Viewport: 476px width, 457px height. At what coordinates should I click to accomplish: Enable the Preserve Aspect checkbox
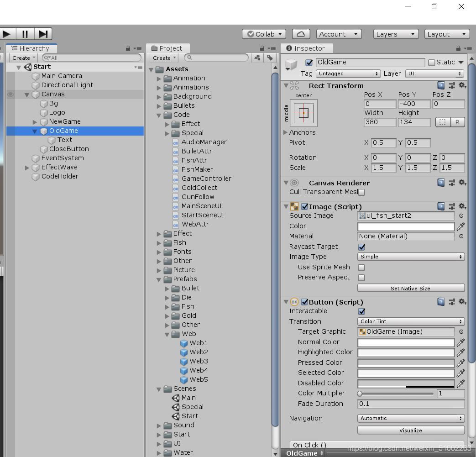click(361, 278)
